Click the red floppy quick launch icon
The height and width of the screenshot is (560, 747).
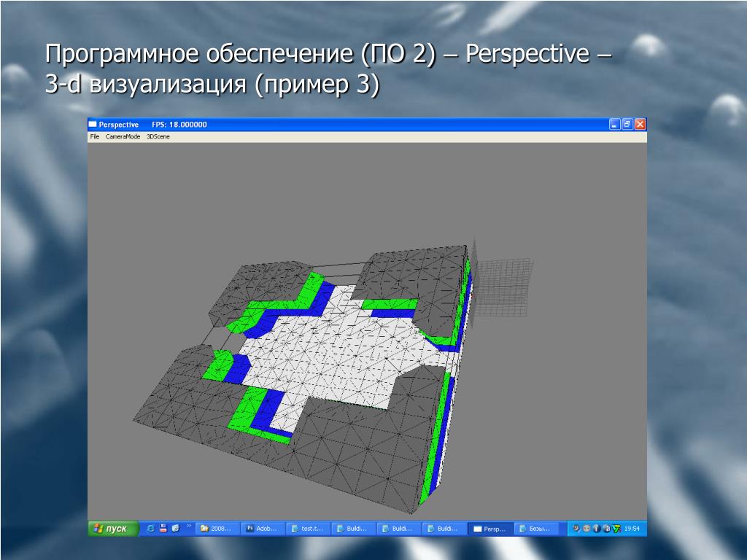(163, 528)
